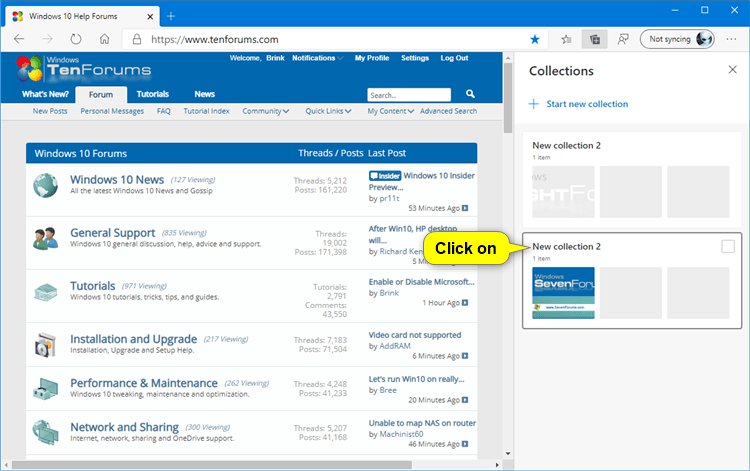Image resolution: width=750 pixels, height=471 pixels.
Task: Open Personal Messages
Action: click(x=112, y=111)
